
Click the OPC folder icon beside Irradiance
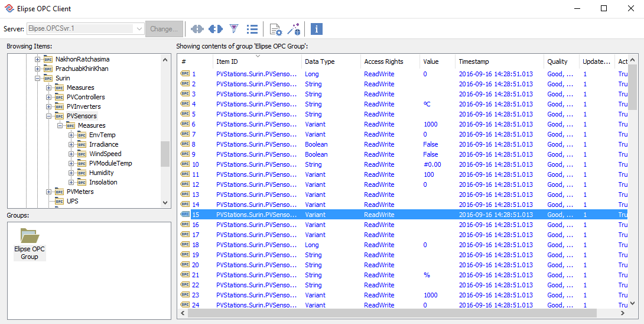[82, 144]
